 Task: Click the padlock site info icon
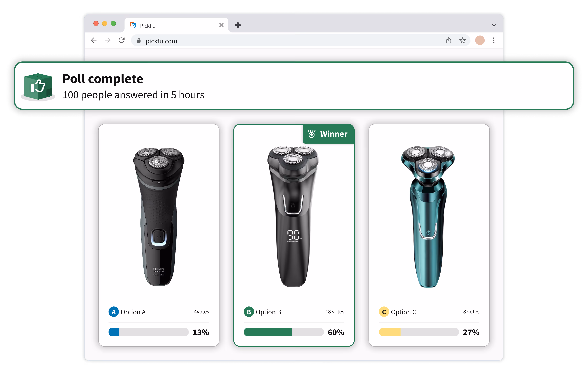click(x=139, y=41)
